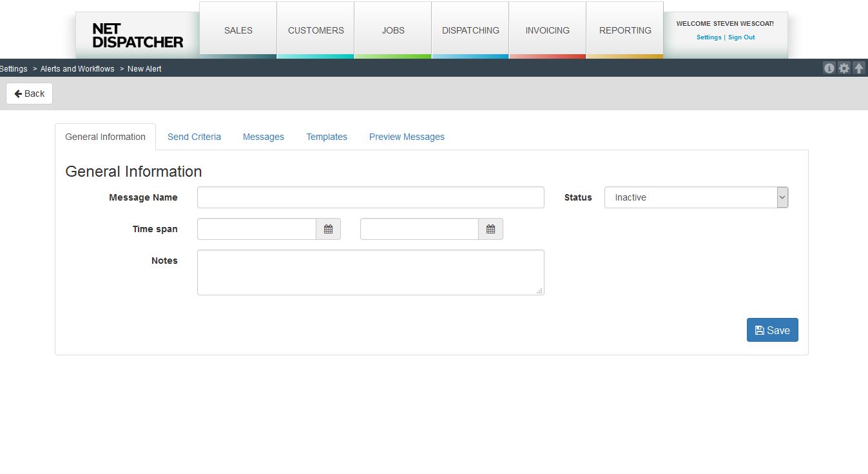Viewport: 868px width, 474px height.
Task: Expand the Status dropdown showing Inactive
Action: click(696, 197)
